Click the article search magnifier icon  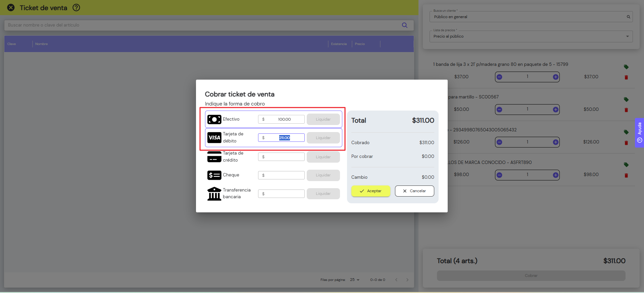click(405, 25)
